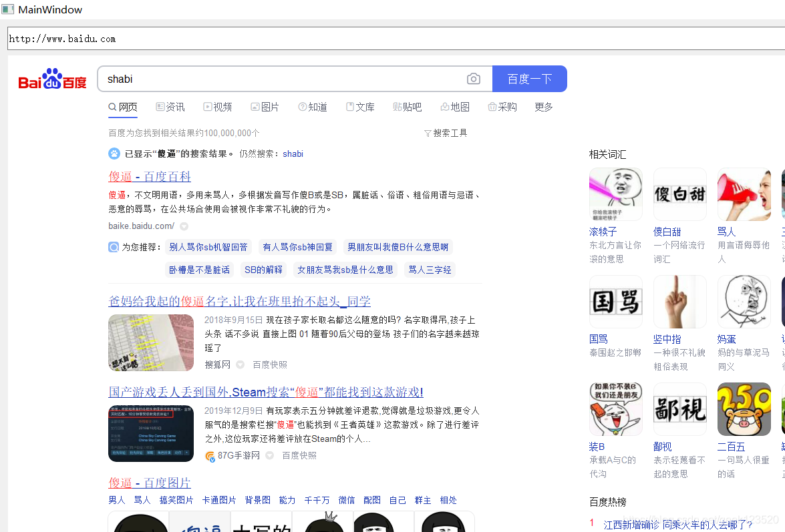
Task: Open 搜索工具 filter
Action: pyautogui.click(x=446, y=133)
